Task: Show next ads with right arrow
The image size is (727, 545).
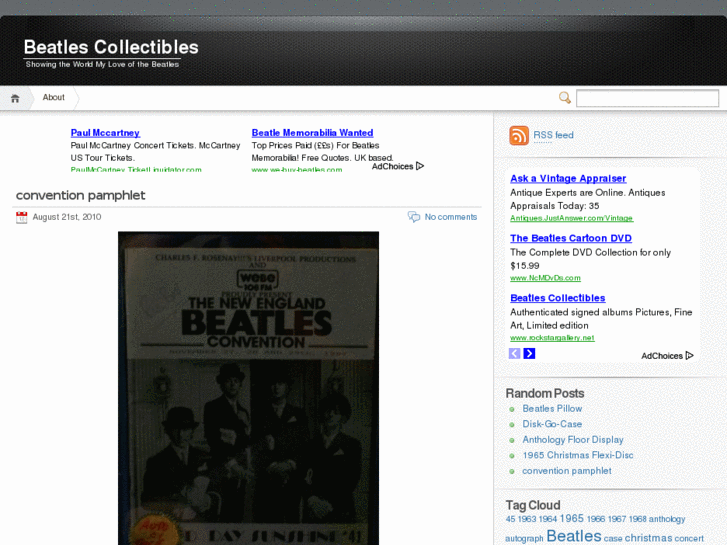Action: point(529,353)
